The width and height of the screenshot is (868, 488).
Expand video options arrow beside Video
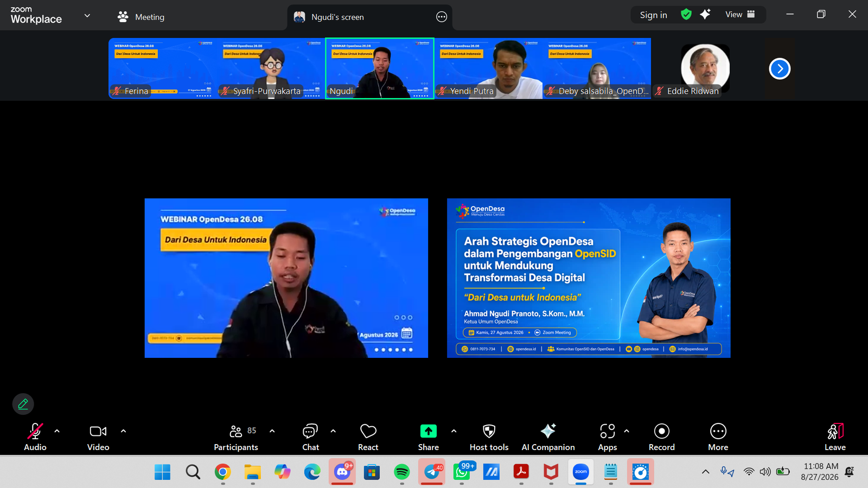123,431
